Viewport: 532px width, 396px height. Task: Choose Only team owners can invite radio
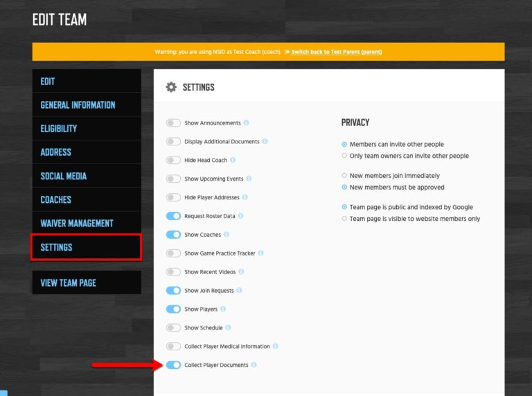[344, 156]
